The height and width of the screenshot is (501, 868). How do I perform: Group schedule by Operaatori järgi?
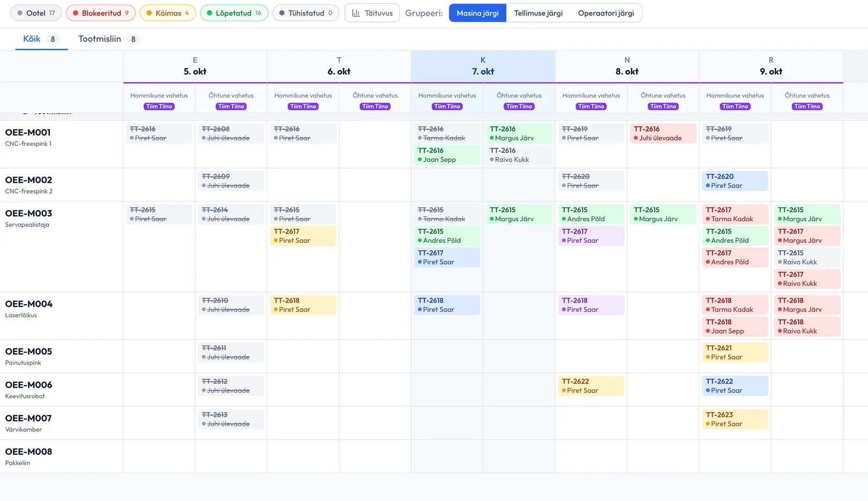[x=606, y=13]
